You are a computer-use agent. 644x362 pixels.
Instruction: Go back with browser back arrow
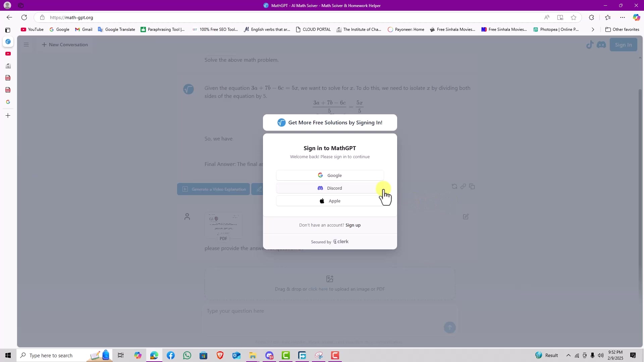click(x=9, y=17)
